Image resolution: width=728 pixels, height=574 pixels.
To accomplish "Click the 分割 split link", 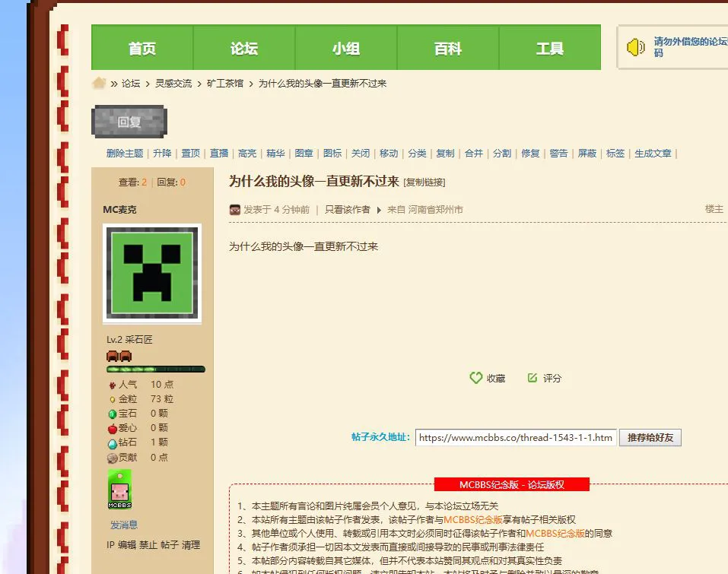I will coord(502,153).
